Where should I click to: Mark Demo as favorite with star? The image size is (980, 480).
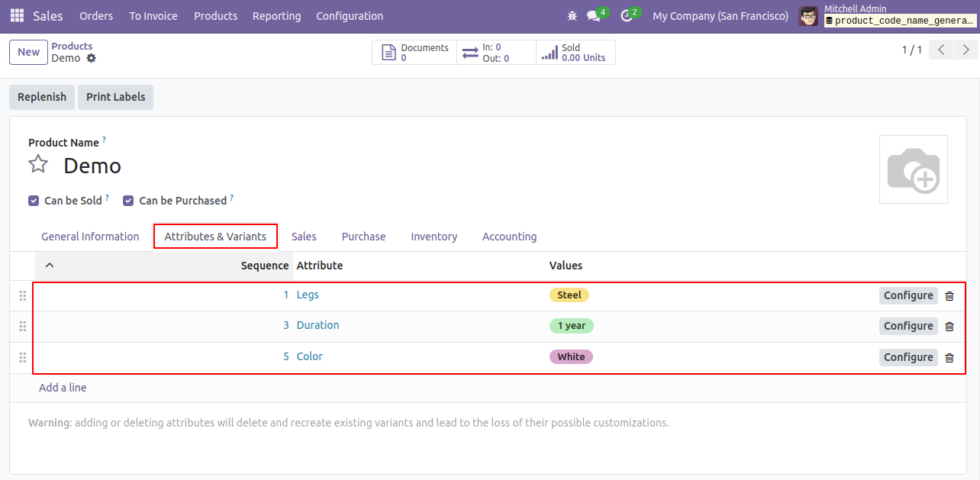pos(38,164)
